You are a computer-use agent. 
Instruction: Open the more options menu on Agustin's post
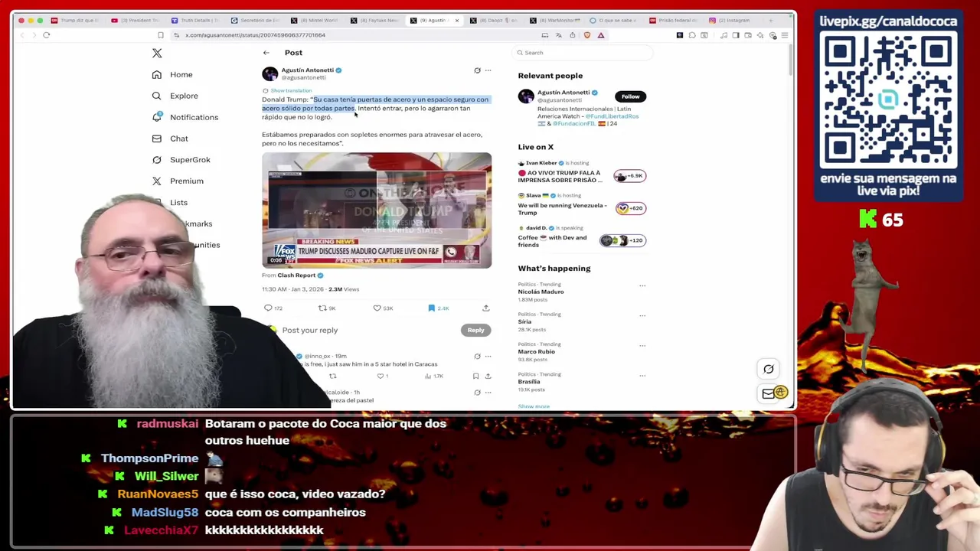coord(488,70)
